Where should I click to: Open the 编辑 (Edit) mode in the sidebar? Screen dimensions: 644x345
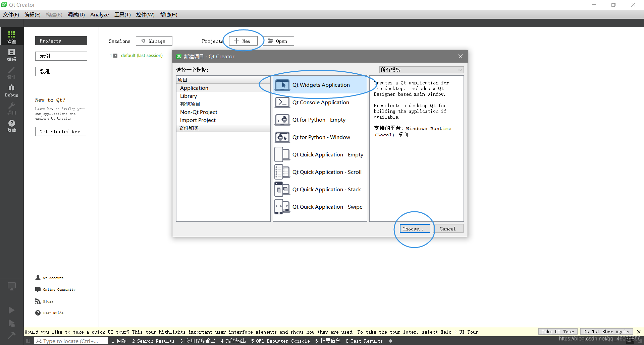pyautogui.click(x=12, y=55)
